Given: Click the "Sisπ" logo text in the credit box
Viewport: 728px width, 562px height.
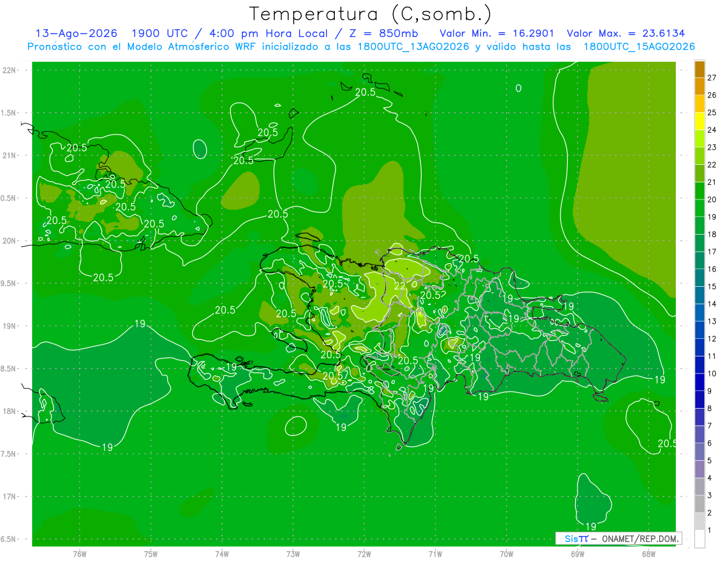Looking at the screenshot, I should (576, 538).
